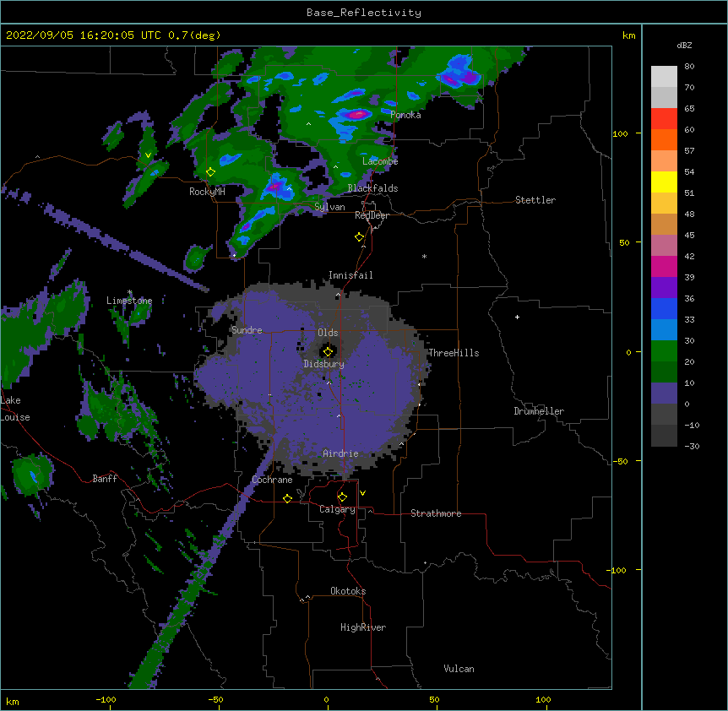Viewport: 728px width, 711px height.
Task: Click the HighRiver label
Action: coord(363,627)
